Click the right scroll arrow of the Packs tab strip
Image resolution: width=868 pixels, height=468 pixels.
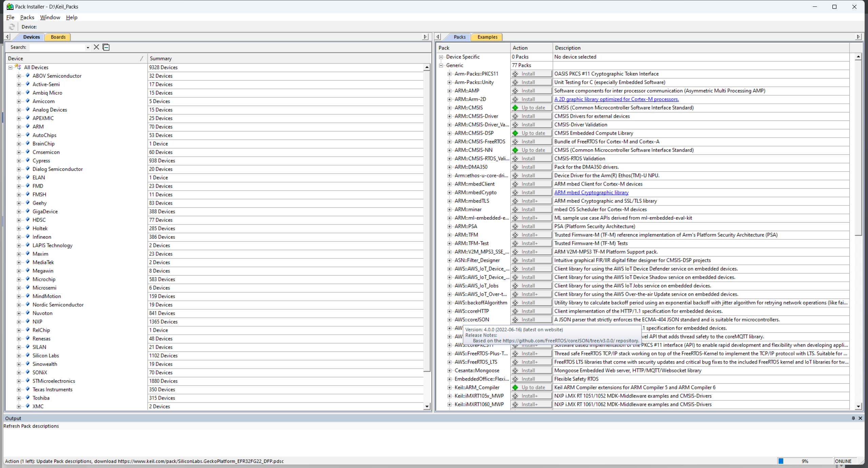(x=858, y=37)
